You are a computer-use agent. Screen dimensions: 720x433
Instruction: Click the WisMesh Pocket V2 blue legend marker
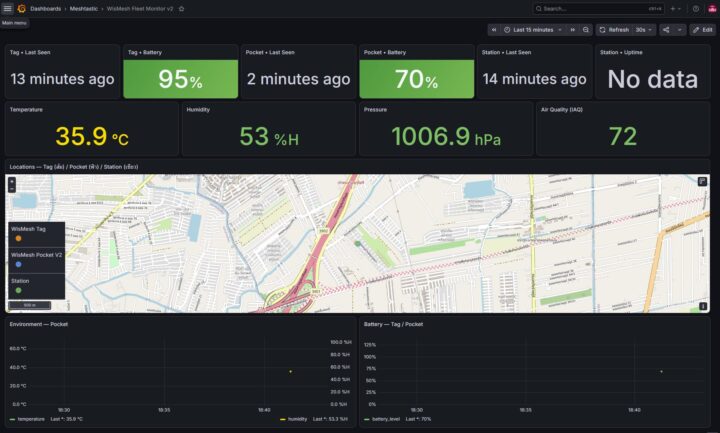tap(18, 264)
